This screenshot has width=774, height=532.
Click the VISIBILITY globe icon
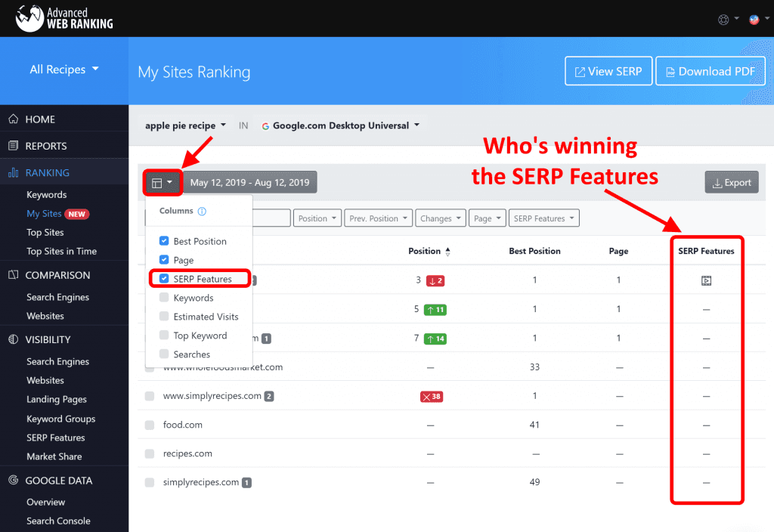(x=14, y=339)
